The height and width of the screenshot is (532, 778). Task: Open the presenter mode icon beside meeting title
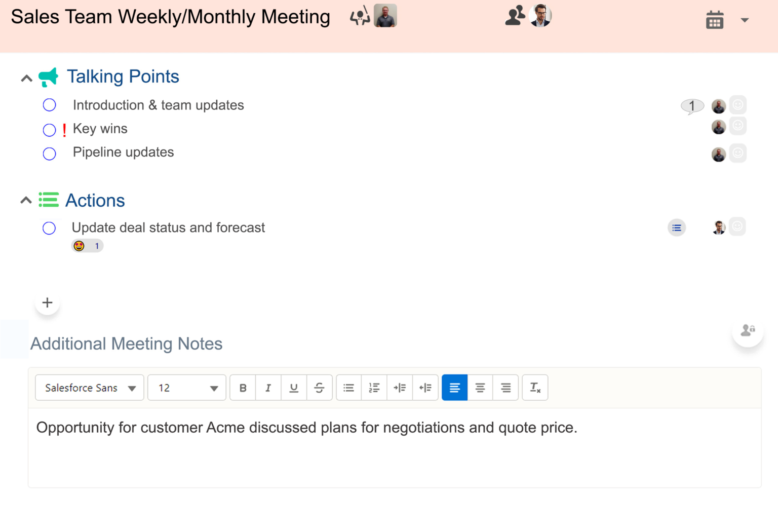point(360,16)
